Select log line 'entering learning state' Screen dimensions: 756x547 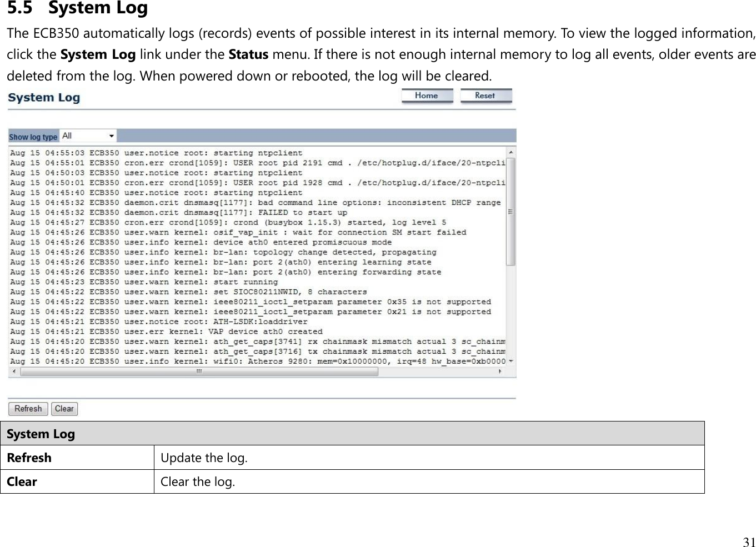[221, 263]
